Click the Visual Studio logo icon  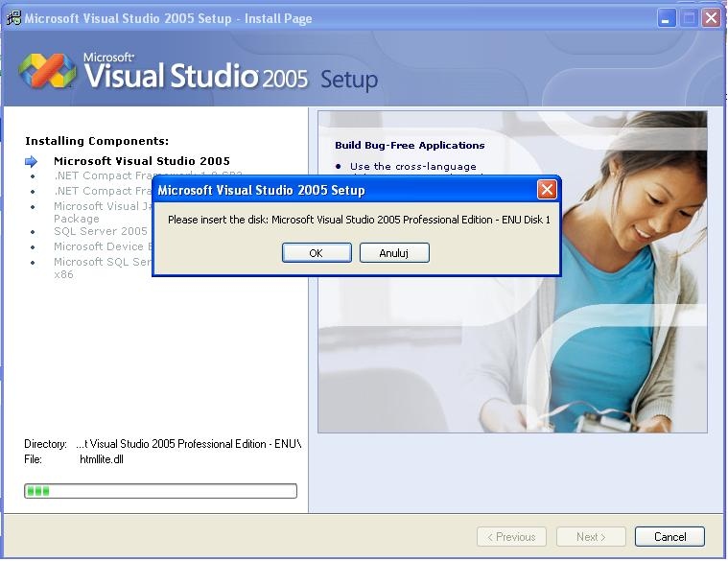[47, 71]
